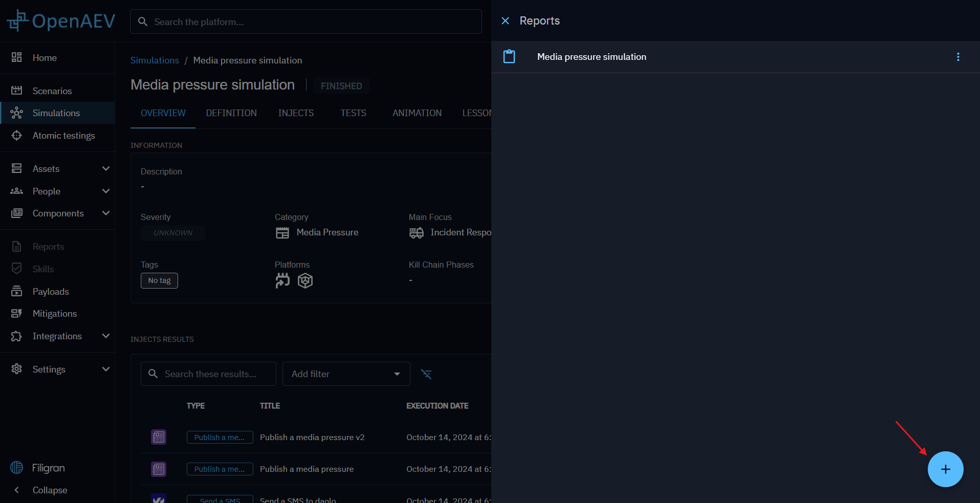
Task: Click the Media Pressure category icon
Action: (x=282, y=232)
